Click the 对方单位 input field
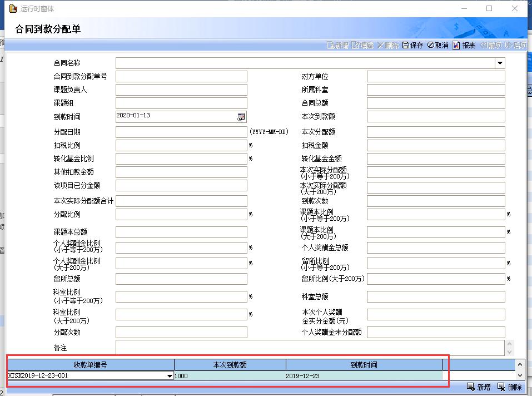Screen dimensions: 532x396 pos(436,77)
